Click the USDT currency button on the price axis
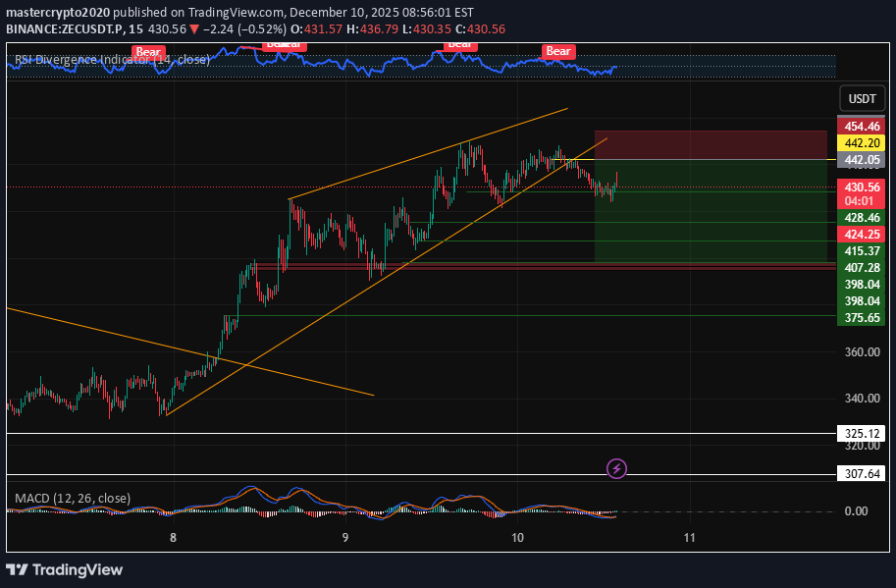Image resolution: width=896 pixels, height=588 pixels. (860, 98)
